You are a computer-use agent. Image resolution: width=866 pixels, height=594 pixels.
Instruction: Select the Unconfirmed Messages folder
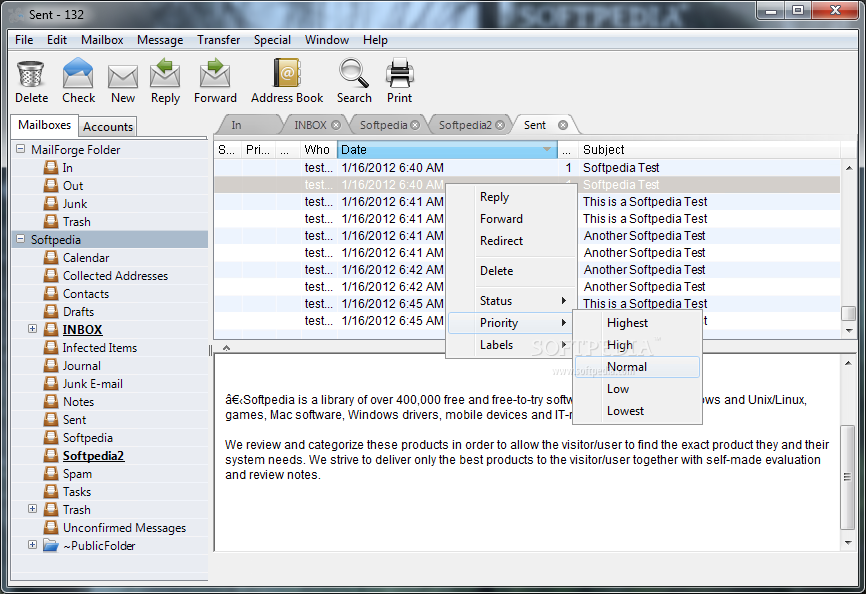tap(124, 528)
